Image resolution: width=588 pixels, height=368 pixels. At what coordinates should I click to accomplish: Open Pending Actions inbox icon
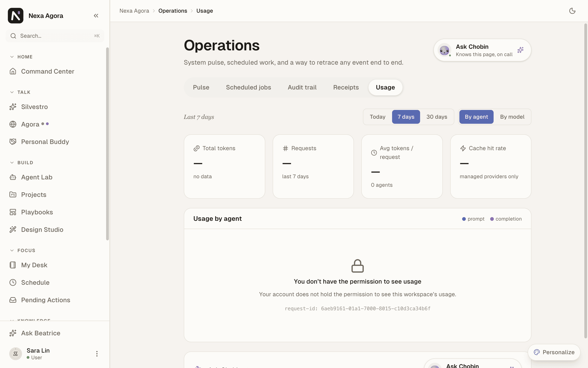click(x=13, y=300)
